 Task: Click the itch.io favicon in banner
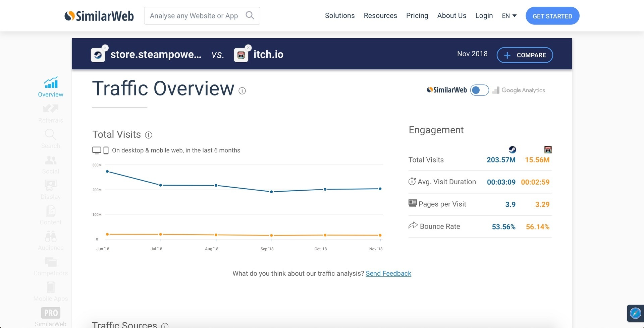pyautogui.click(x=241, y=55)
